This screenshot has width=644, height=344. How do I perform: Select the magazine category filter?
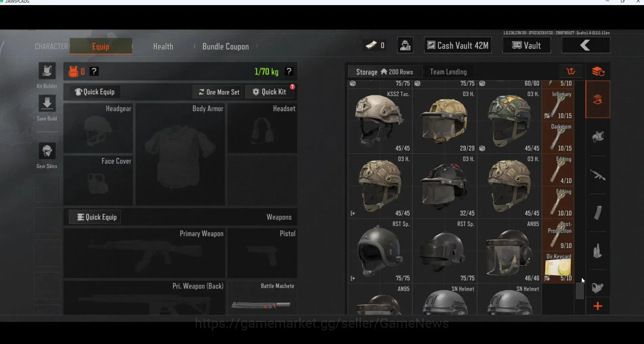click(x=598, y=213)
